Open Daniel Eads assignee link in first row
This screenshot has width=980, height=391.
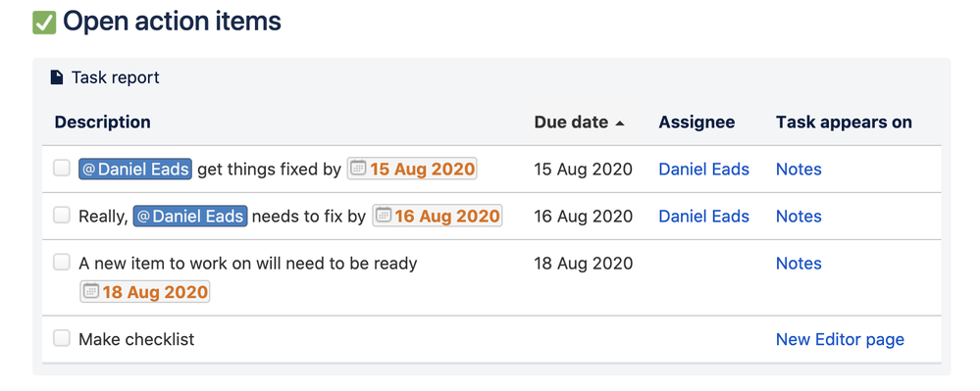pos(703,170)
